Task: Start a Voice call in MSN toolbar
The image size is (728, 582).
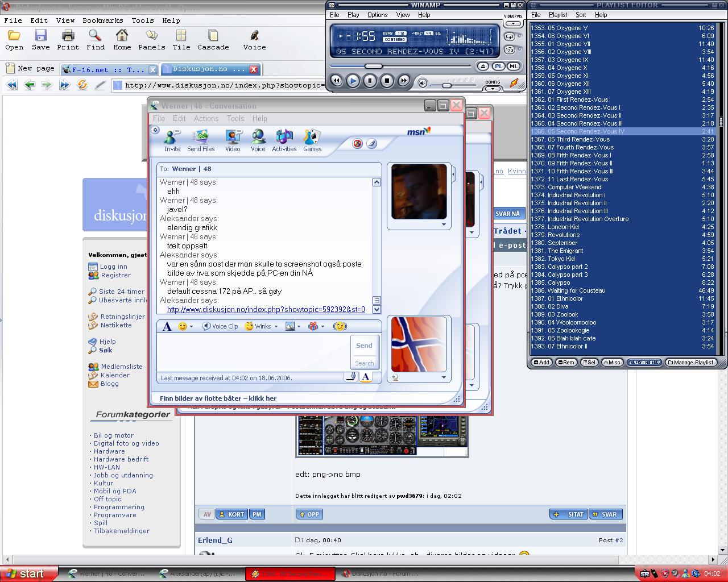Action: tap(258, 140)
